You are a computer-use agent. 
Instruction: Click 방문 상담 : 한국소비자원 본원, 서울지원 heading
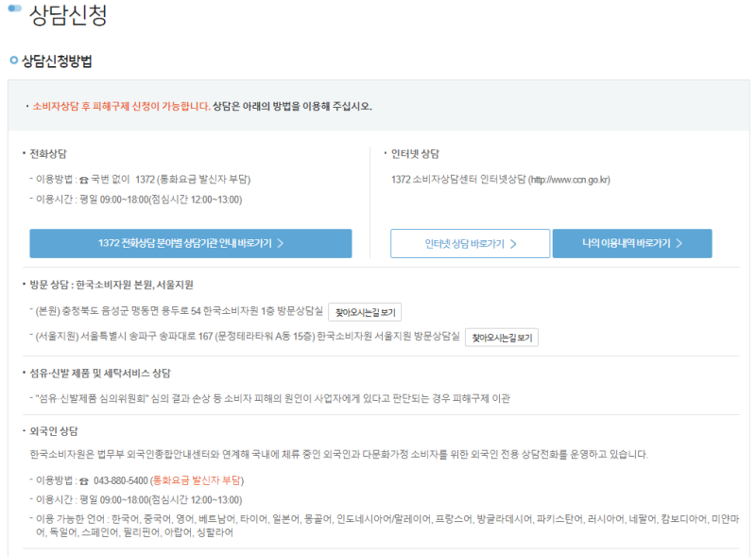tap(112, 285)
